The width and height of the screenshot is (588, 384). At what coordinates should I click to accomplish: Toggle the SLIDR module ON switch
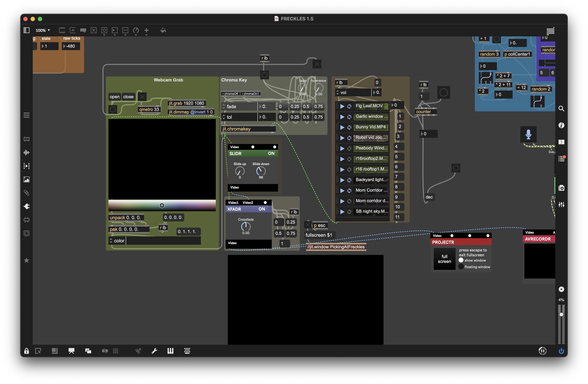pos(271,153)
